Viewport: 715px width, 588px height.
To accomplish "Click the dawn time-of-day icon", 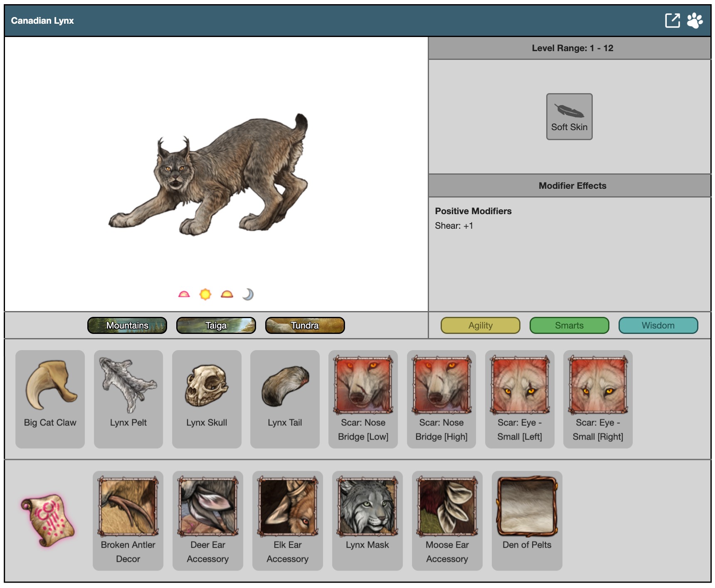I will (x=184, y=294).
